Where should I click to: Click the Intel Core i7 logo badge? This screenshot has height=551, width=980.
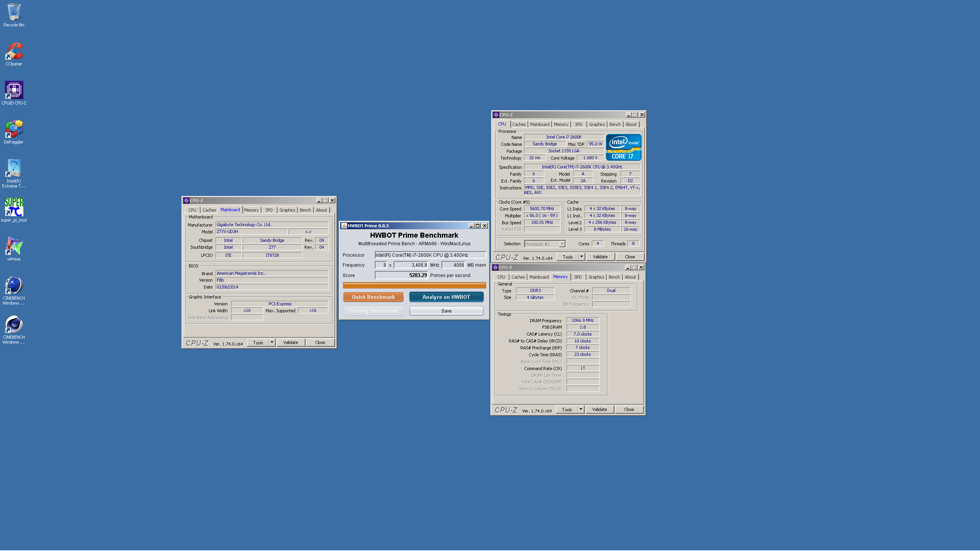click(x=624, y=147)
